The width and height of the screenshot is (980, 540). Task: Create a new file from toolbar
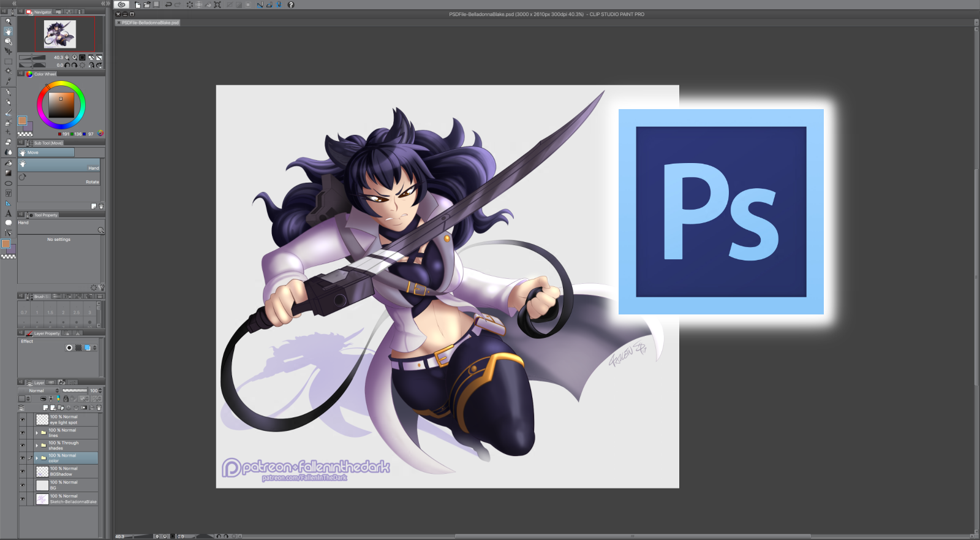[x=138, y=4]
